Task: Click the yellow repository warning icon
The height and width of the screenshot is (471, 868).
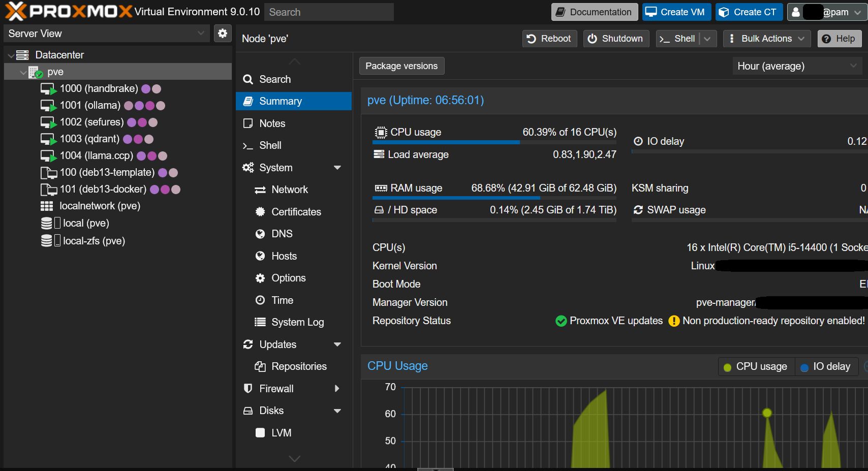Action: point(674,321)
